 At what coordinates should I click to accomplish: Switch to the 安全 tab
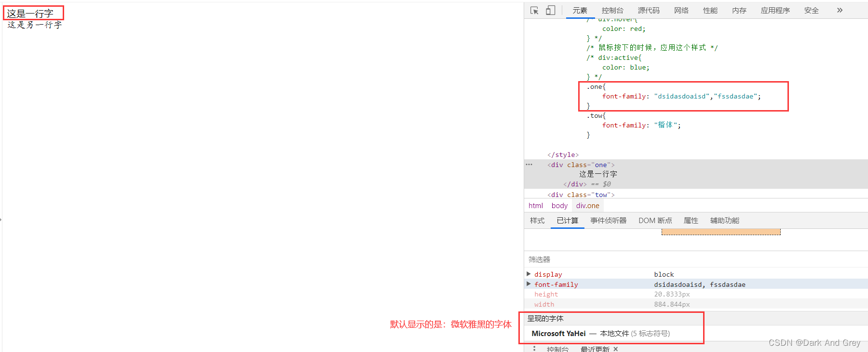[x=812, y=10]
